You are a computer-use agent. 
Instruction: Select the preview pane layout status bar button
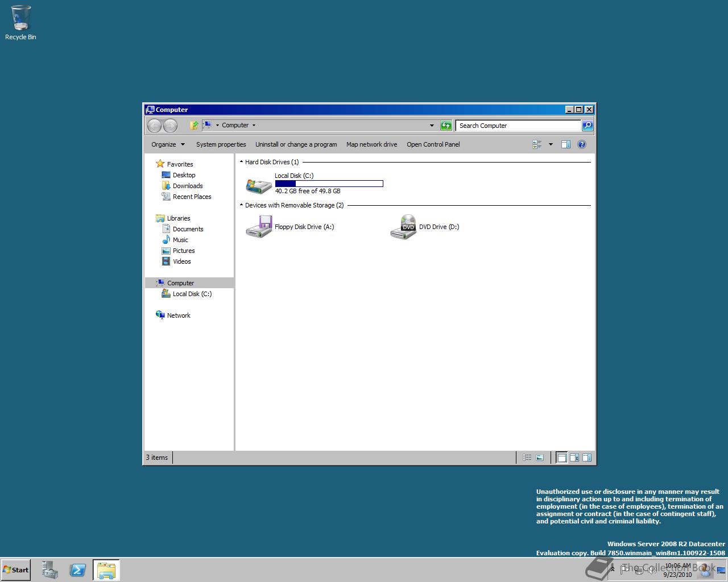[x=587, y=458]
